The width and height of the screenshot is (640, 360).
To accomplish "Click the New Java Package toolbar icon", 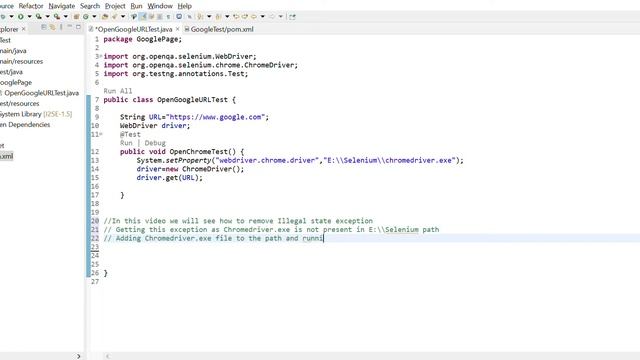I will (x=76, y=17).
